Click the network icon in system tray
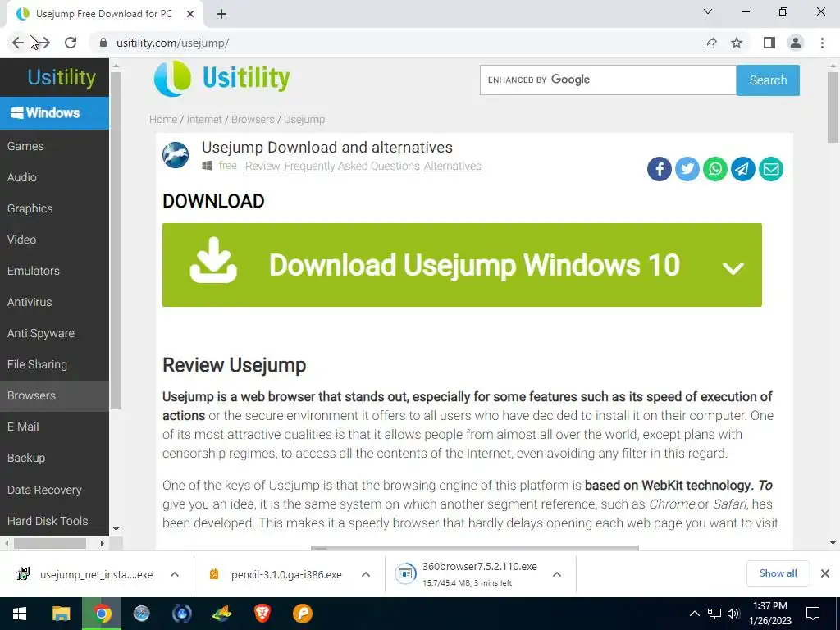 [714, 614]
